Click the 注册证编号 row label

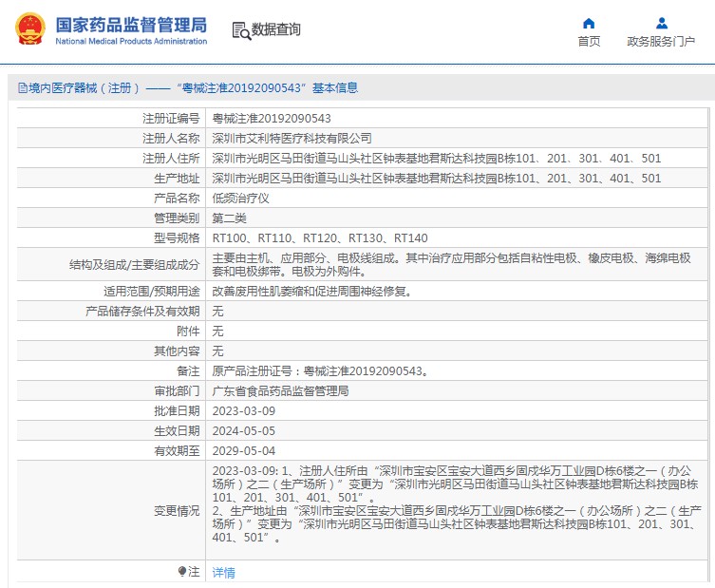171,119
